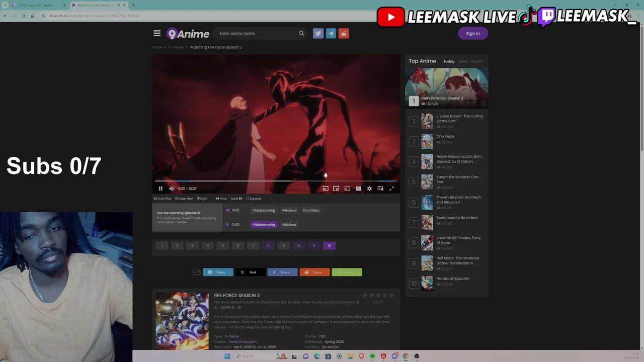The width and height of the screenshot is (644, 362).
Task: Open the Telegram social icon
Action: [x=331, y=33]
